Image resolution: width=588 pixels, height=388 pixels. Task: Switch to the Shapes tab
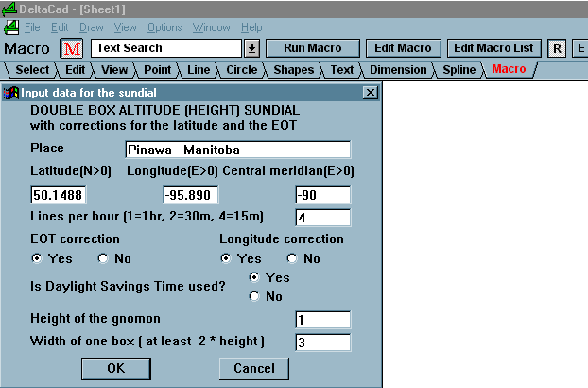coord(294,70)
